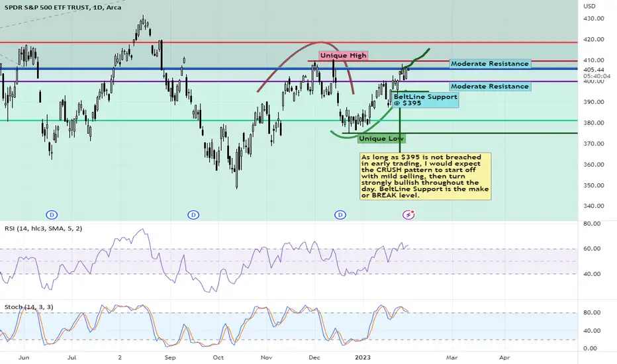Screen dimensions: 617x364
Task: Click the RSI 60.00 axis value
Action: coord(593,249)
